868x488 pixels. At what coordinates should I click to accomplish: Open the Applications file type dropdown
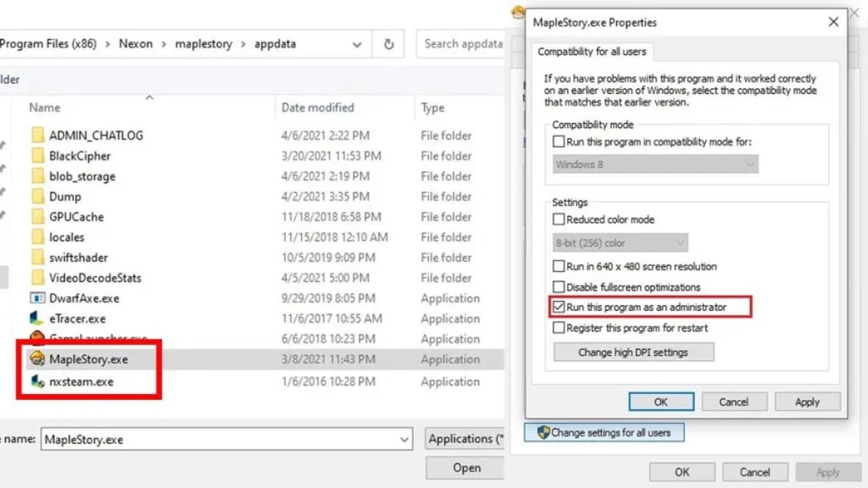point(464,439)
